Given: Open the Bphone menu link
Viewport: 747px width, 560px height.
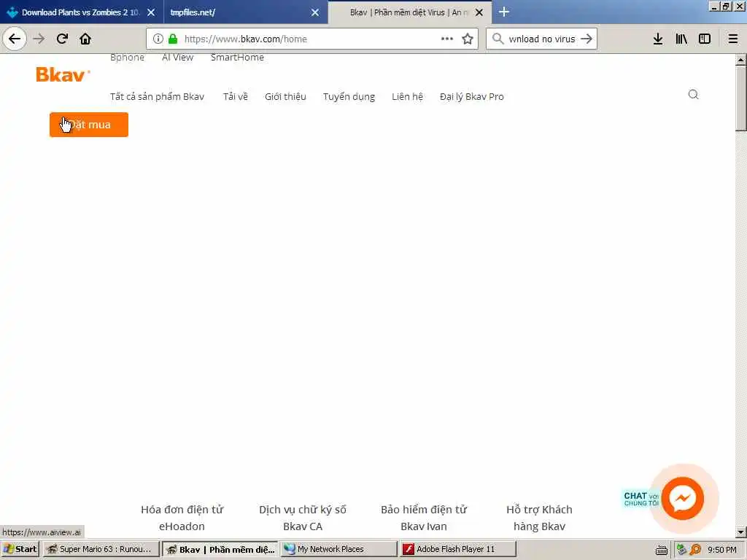Looking at the screenshot, I should tap(127, 57).
